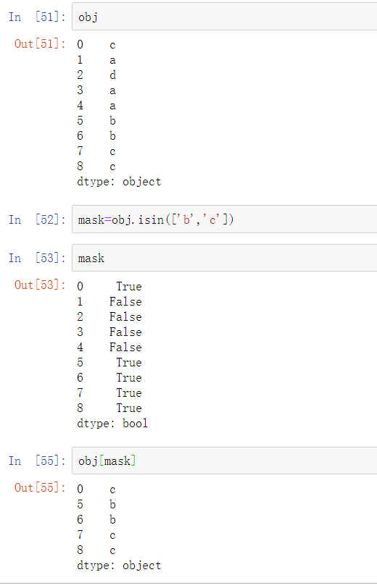
Task: Click the 'b' value at index 5 in Out[55]
Action: [x=112, y=505]
